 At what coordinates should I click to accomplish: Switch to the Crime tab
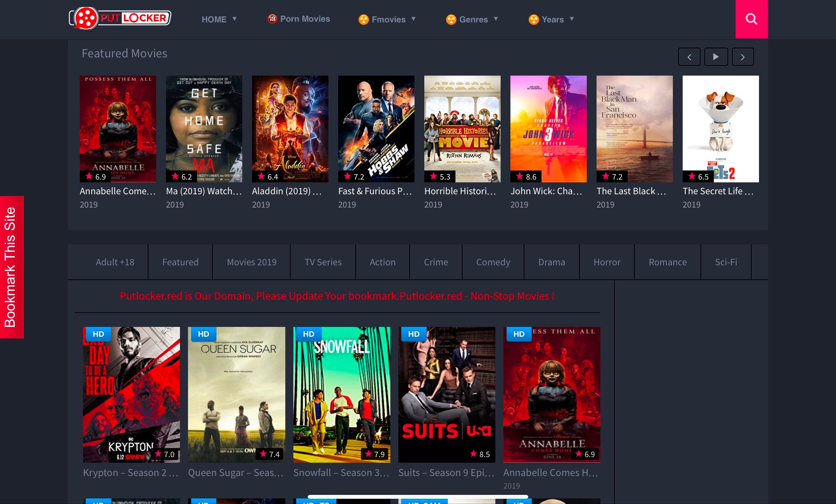436,262
